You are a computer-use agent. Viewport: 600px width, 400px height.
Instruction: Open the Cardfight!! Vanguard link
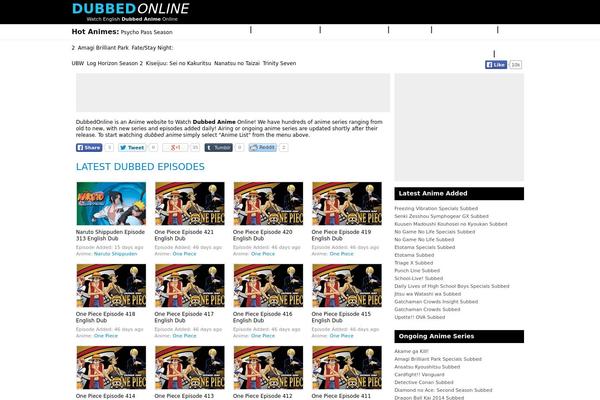click(419, 375)
